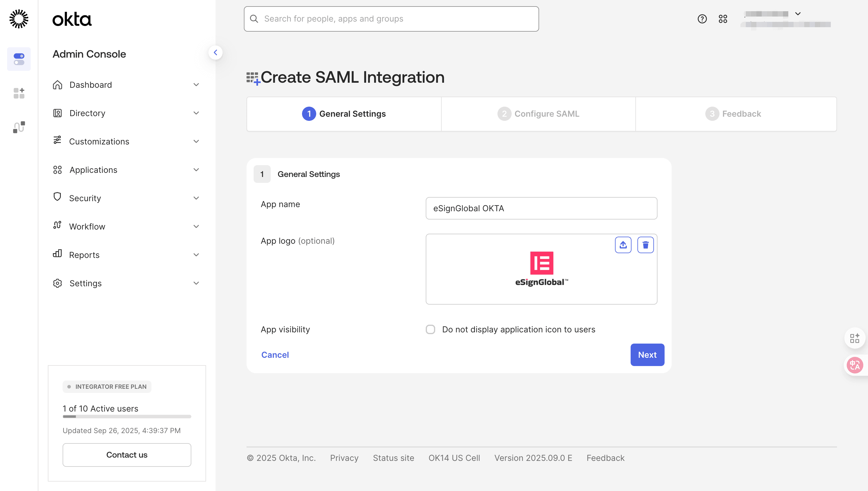Click the trash icon to delete logo
The width and height of the screenshot is (868, 491).
point(645,245)
